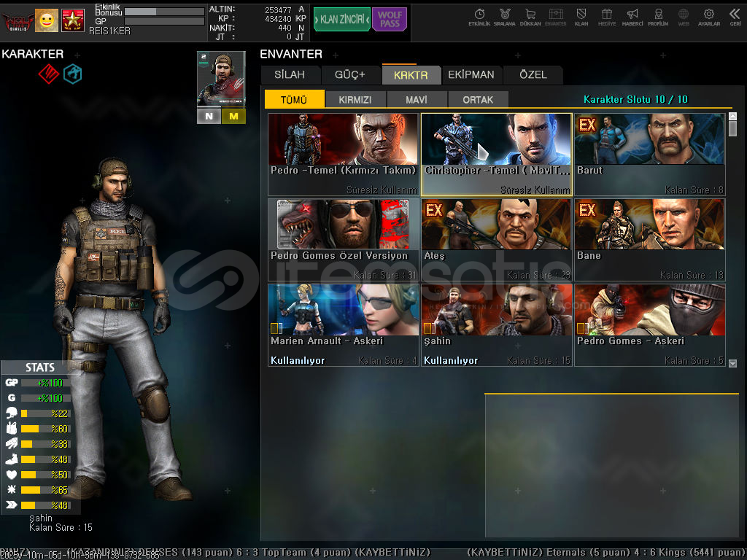Select the Bane EX character card

[x=650, y=239]
